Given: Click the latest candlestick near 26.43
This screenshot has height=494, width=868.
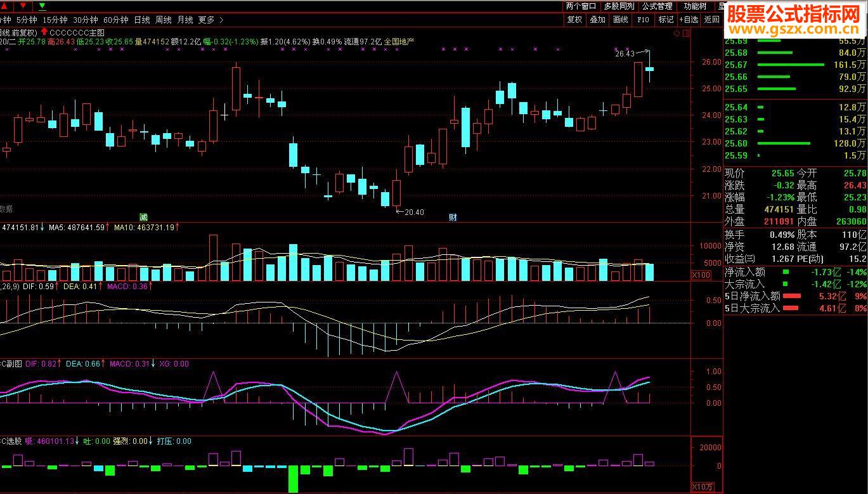Looking at the screenshot, I should (649, 68).
